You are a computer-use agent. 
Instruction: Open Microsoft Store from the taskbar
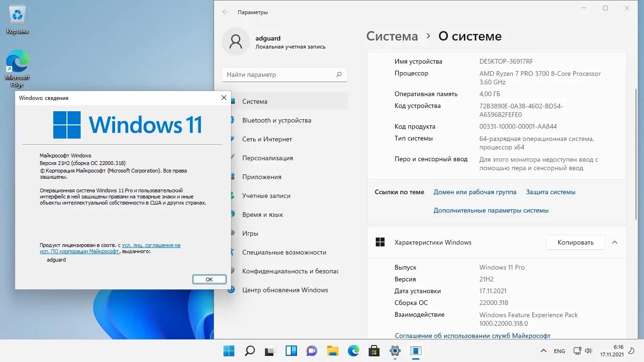(374, 351)
